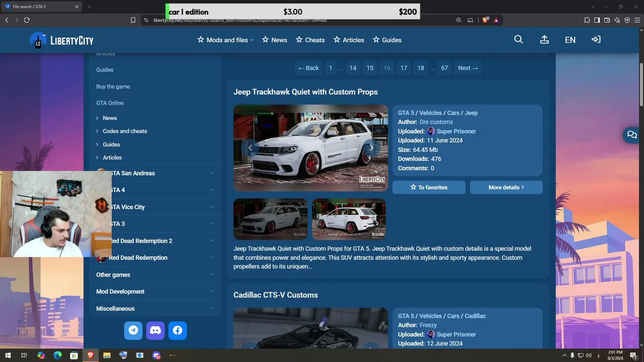The height and width of the screenshot is (362, 644).
Task: Open the site search magnifier icon
Action: click(518, 40)
